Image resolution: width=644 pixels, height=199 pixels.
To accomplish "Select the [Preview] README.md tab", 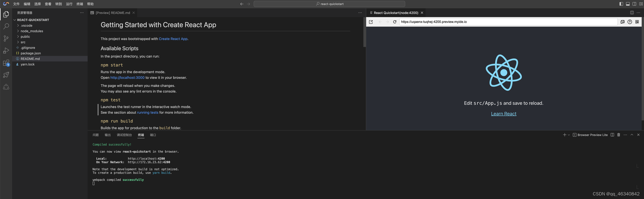I will coord(113,13).
